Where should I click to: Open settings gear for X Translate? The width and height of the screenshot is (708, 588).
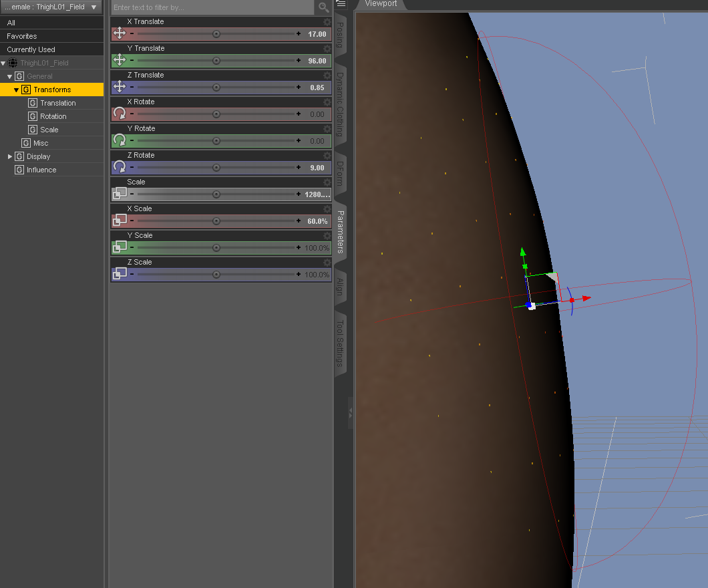pos(327,21)
